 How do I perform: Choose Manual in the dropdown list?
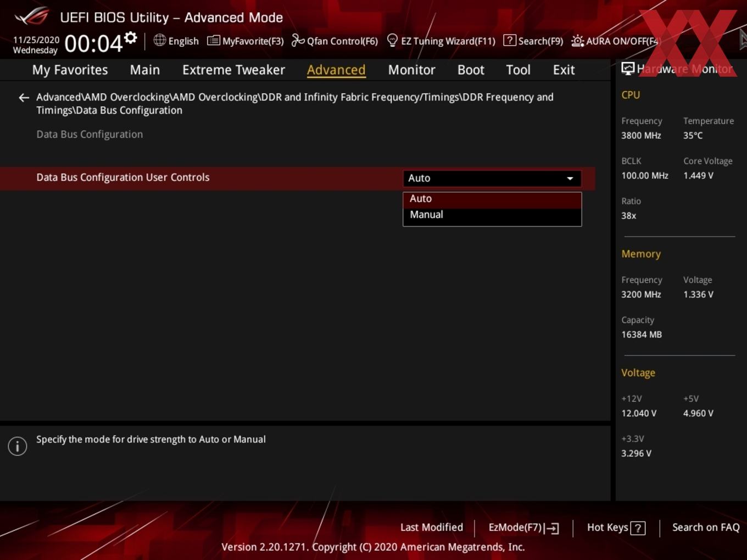coord(492,215)
